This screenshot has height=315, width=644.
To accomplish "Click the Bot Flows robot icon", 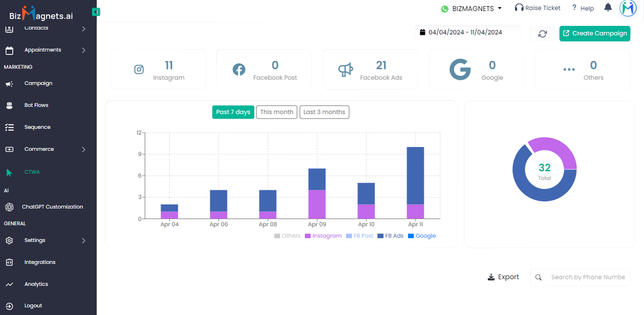I will [9, 105].
